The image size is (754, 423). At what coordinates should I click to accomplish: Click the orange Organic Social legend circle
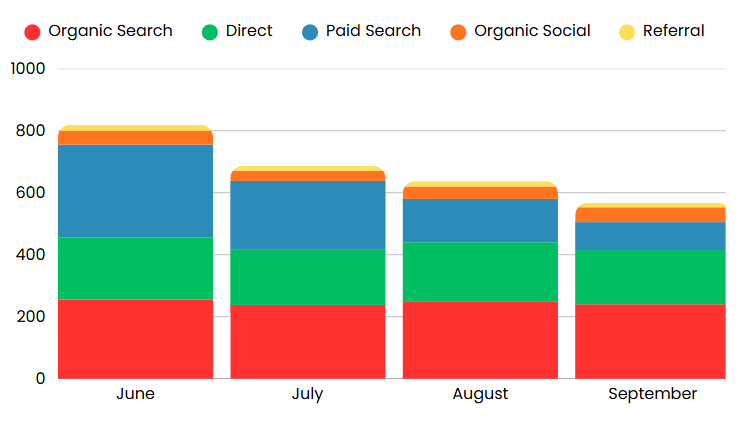click(x=458, y=32)
